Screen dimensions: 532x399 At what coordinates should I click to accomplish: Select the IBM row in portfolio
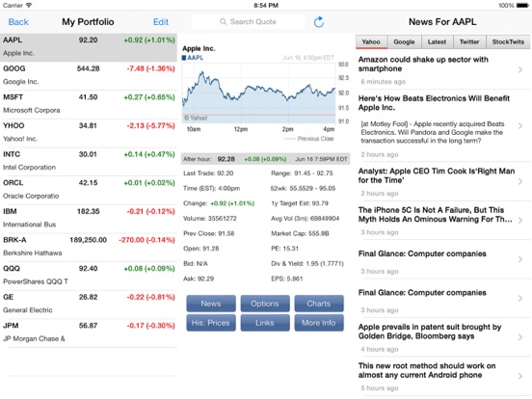click(x=89, y=218)
